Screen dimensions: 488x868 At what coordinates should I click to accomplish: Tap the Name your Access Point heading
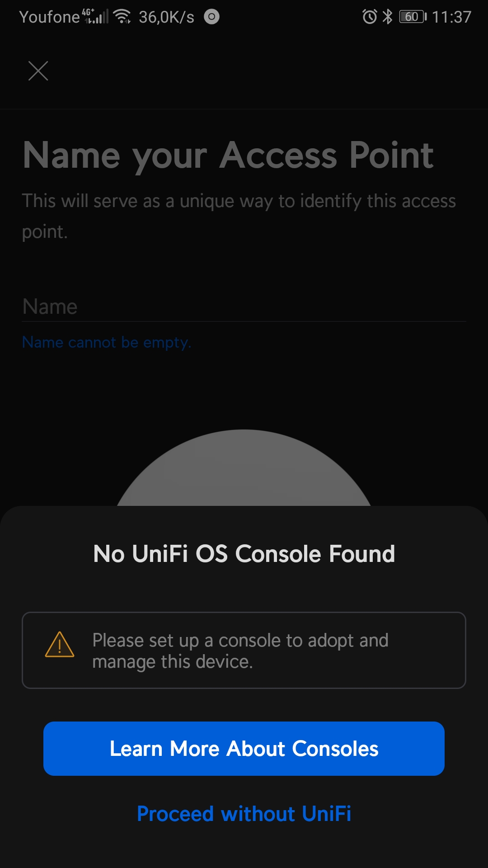(x=228, y=156)
